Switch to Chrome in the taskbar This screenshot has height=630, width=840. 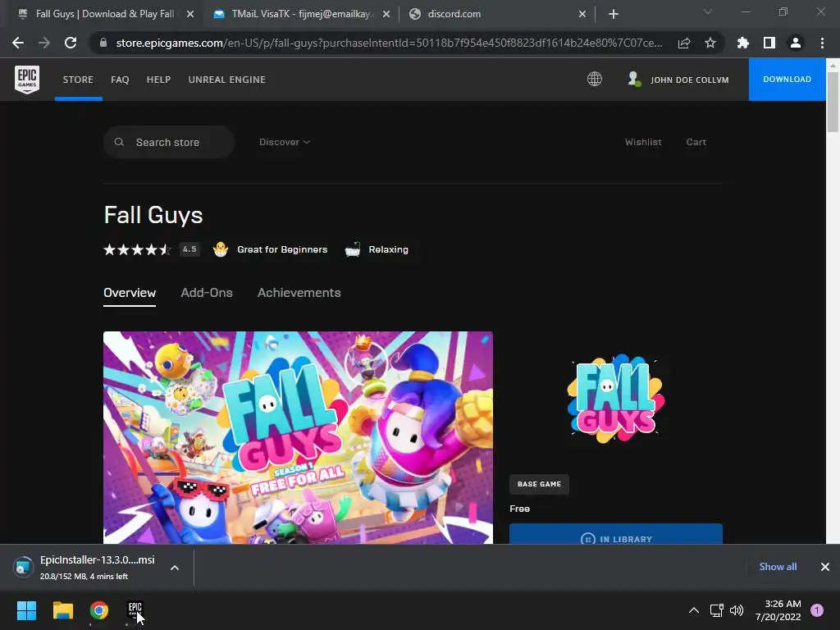tap(99, 610)
